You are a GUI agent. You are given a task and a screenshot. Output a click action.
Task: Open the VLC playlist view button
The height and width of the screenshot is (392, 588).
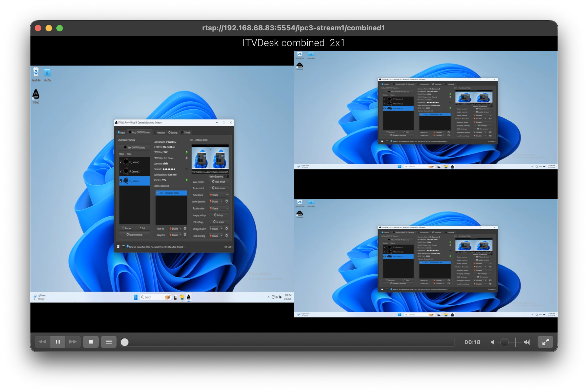pyautogui.click(x=109, y=342)
